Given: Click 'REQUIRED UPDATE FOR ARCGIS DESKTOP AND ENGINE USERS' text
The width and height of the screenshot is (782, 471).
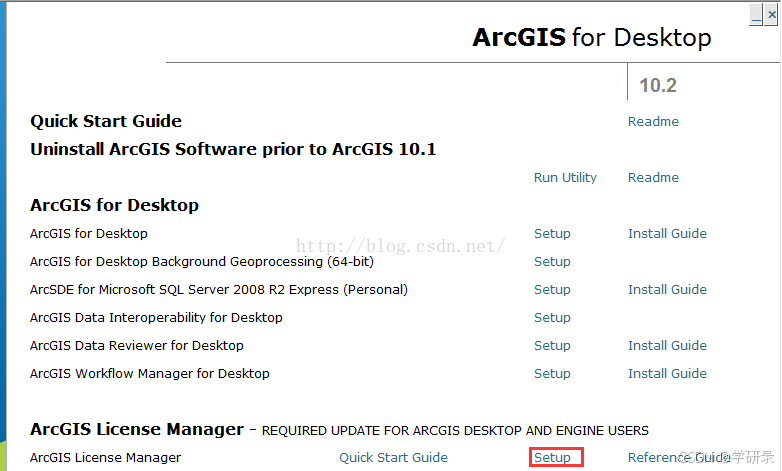Looking at the screenshot, I should 455,431.
